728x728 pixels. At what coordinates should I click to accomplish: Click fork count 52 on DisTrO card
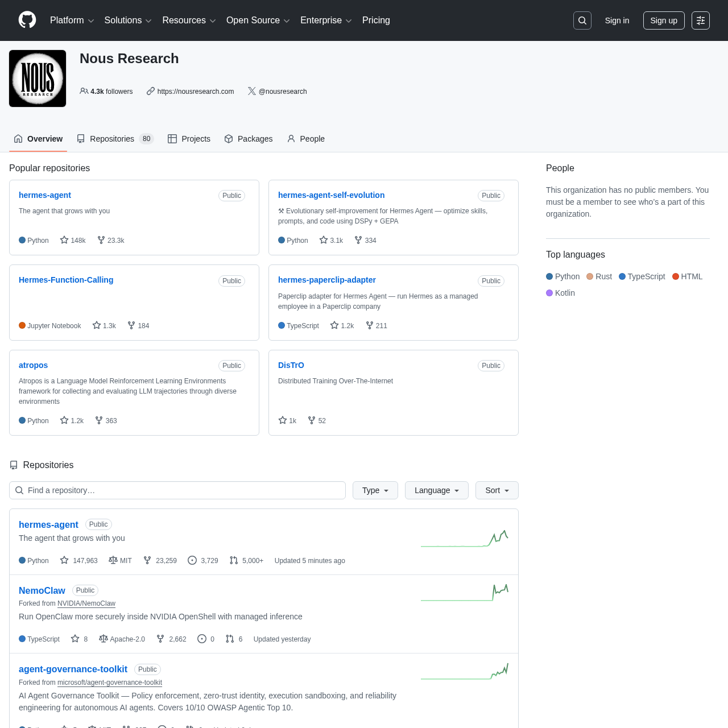click(317, 420)
